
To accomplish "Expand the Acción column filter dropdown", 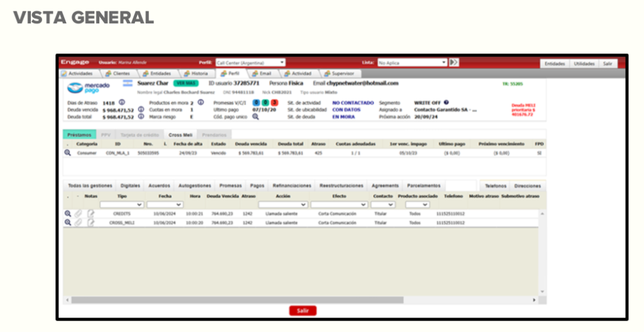I will click(282, 204).
